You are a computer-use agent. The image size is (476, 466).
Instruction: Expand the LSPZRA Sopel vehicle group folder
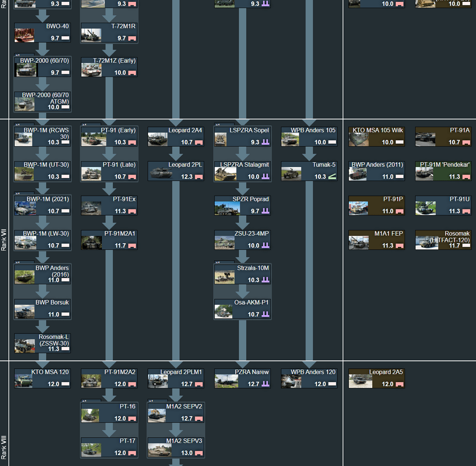pos(217,125)
